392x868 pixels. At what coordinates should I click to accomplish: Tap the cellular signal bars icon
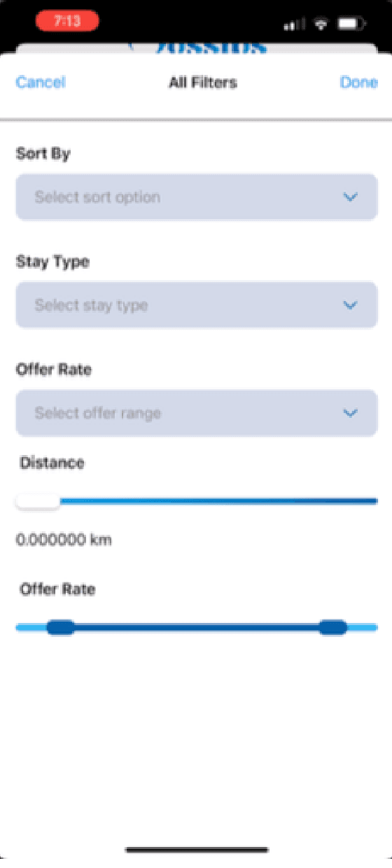coord(295,24)
